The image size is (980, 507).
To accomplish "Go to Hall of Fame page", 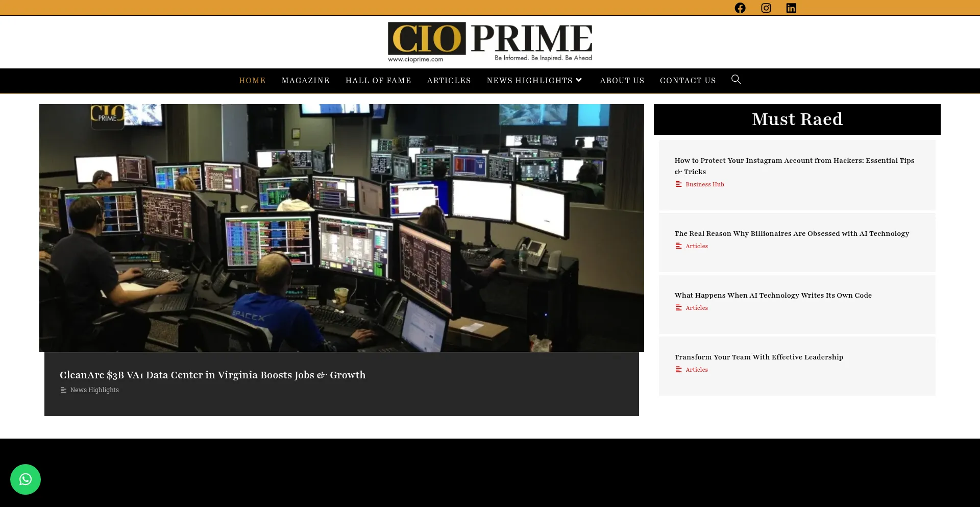I will 378,81.
